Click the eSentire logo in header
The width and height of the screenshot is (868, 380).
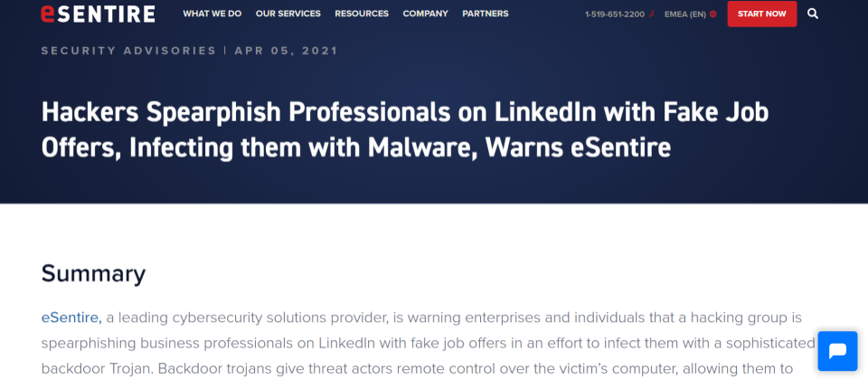[x=98, y=14]
